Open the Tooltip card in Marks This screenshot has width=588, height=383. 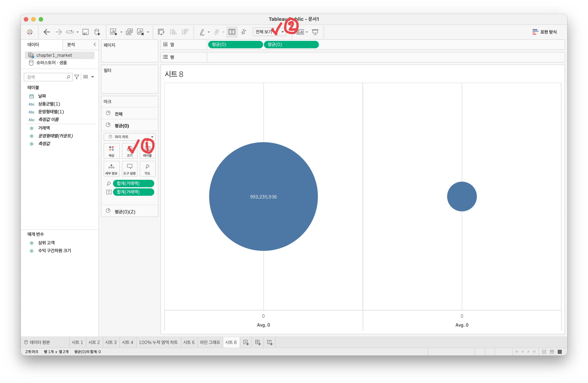(x=130, y=169)
